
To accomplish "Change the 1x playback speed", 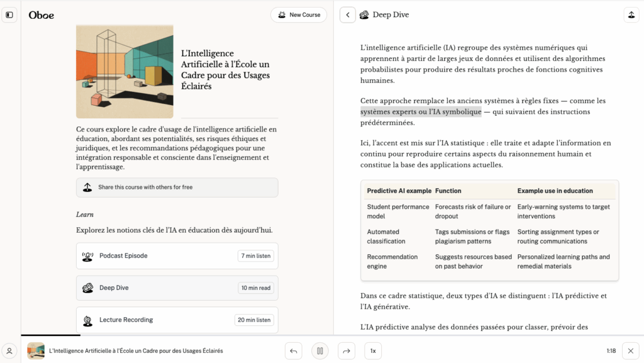I will [373, 351].
